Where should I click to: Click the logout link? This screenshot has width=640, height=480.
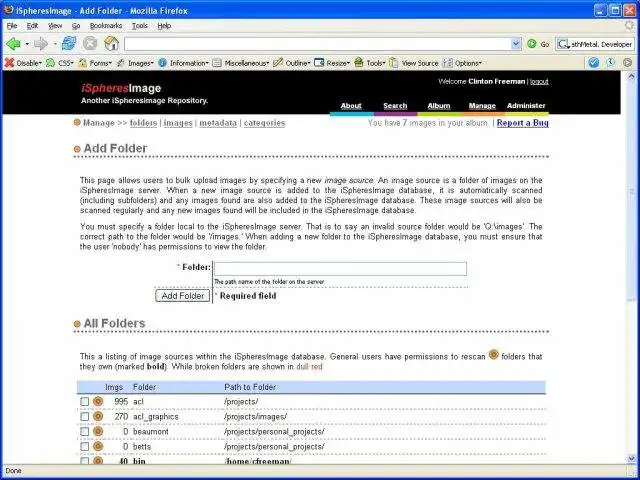point(539,82)
